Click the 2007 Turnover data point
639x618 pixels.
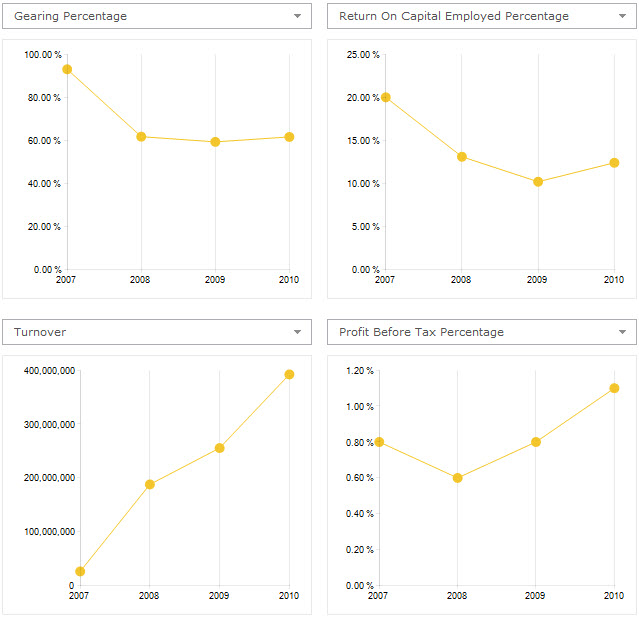click(80, 571)
